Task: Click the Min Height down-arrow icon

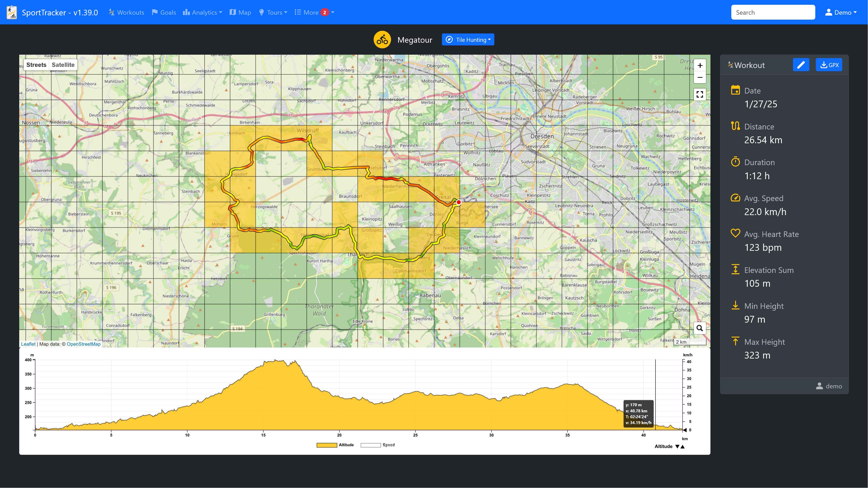Action: 736,305
